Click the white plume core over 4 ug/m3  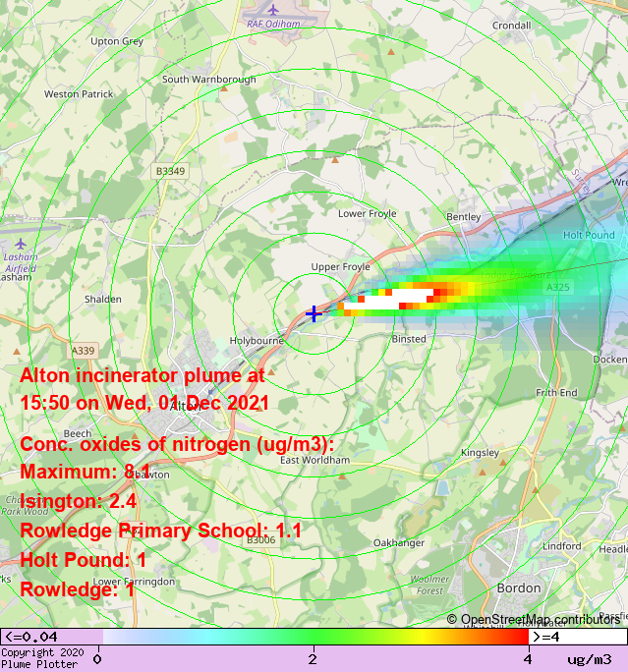coord(388,300)
